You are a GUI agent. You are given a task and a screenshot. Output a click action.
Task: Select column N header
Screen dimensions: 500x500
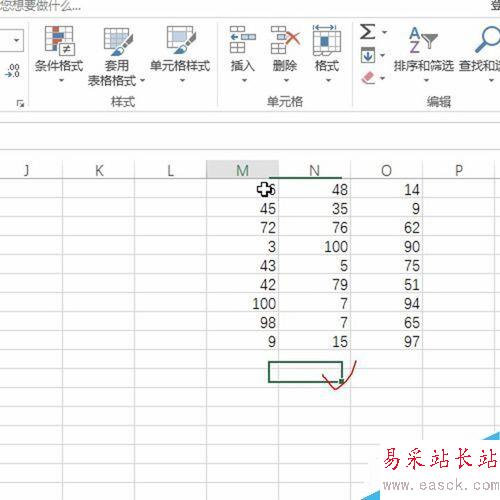(x=314, y=170)
